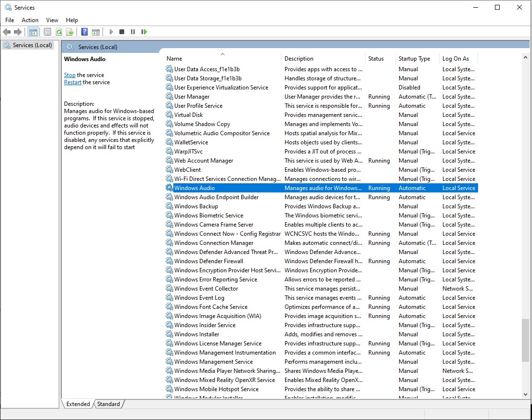Click the Stop the service link
This screenshot has width=532, height=420.
[x=69, y=75]
